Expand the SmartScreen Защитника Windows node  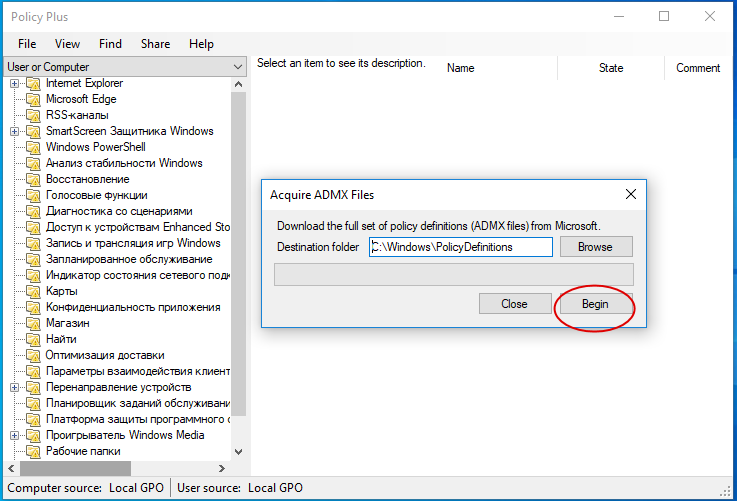(15, 132)
